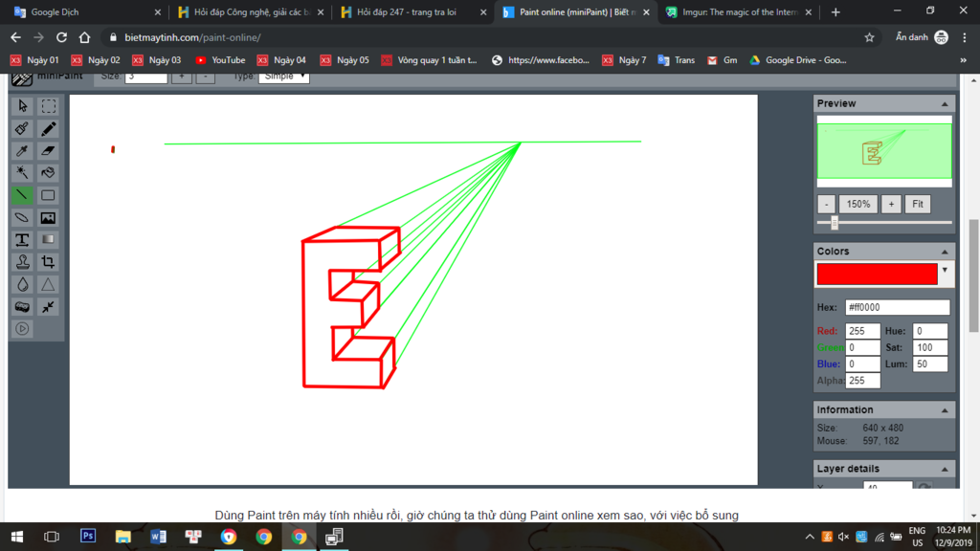Image resolution: width=980 pixels, height=551 pixels.
Task: Open Photoshop from the taskbar
Action: coord(88,537)
